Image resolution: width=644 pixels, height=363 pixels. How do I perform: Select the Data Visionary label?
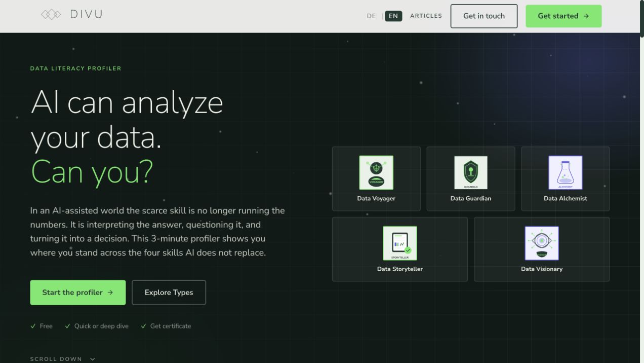click(542, 269)
